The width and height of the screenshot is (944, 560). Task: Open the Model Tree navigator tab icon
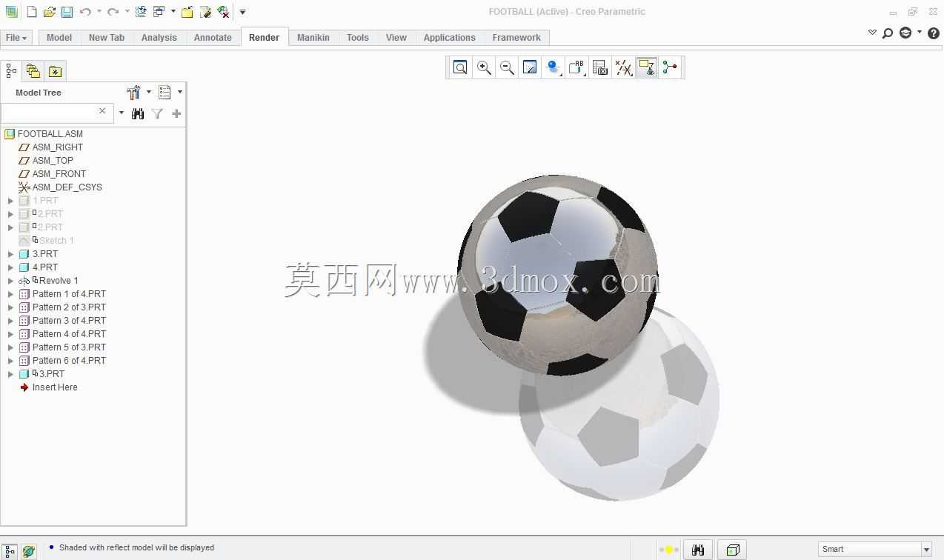tap(11, 70)
